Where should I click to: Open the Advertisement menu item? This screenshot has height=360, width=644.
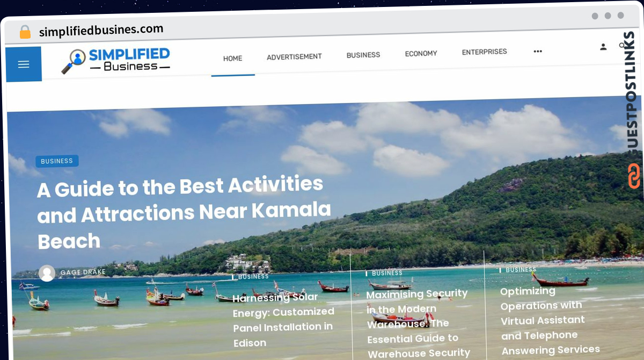tap(294, 56)
